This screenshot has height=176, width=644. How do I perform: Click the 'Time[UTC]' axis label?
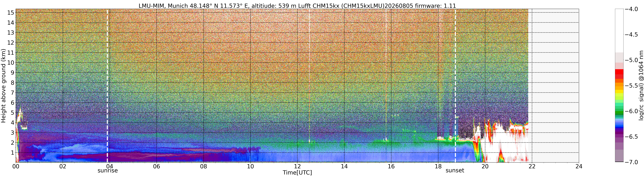(297, 172)
